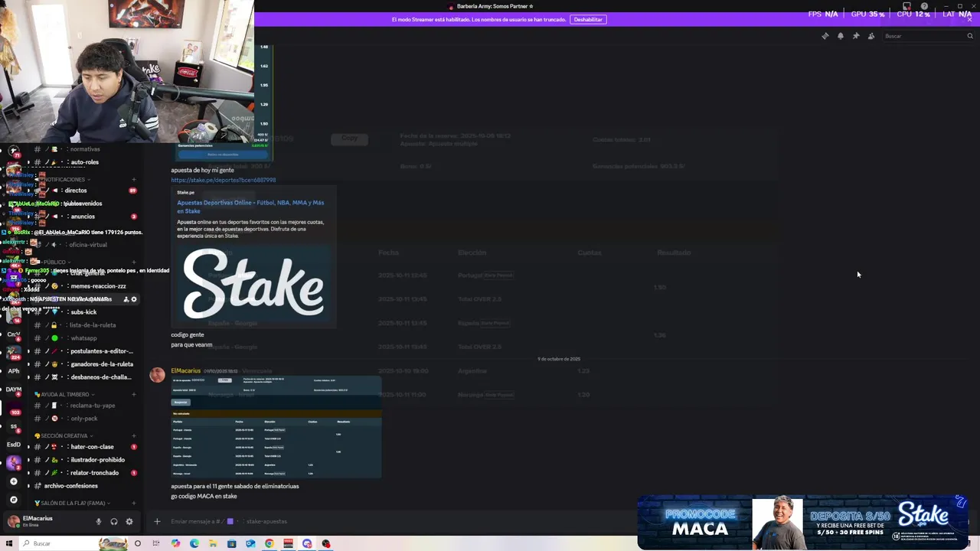Expand the directos channel arrow
Viewport: 980px width, 551px height.
[x=28, y=191]
